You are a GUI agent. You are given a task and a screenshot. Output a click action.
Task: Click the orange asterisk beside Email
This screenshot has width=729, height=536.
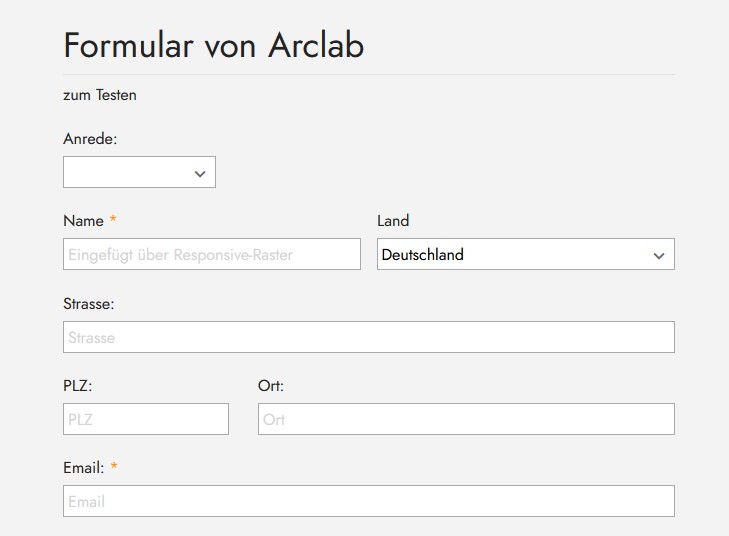pyautogui.click(x=114, y=466)
